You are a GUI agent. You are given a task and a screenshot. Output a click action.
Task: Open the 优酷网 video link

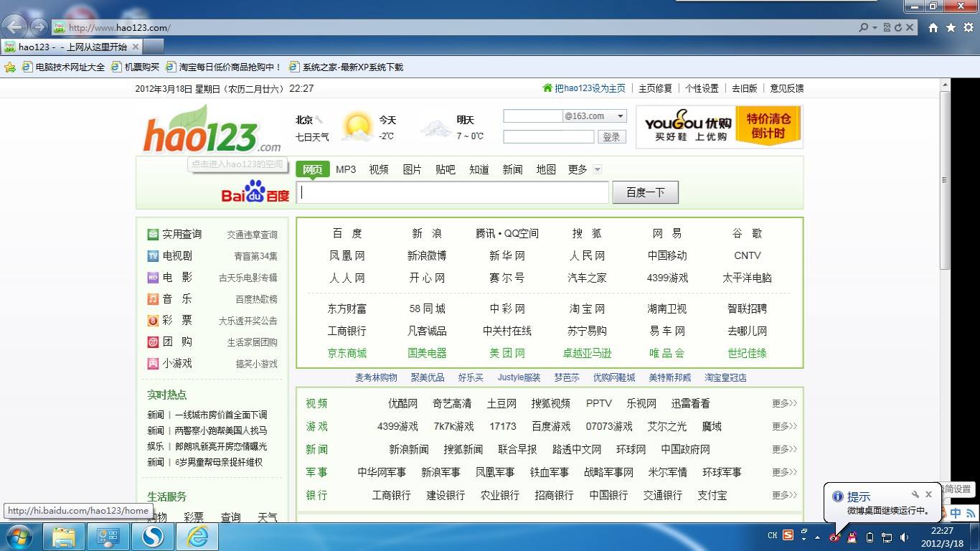(x=403, y=403)
